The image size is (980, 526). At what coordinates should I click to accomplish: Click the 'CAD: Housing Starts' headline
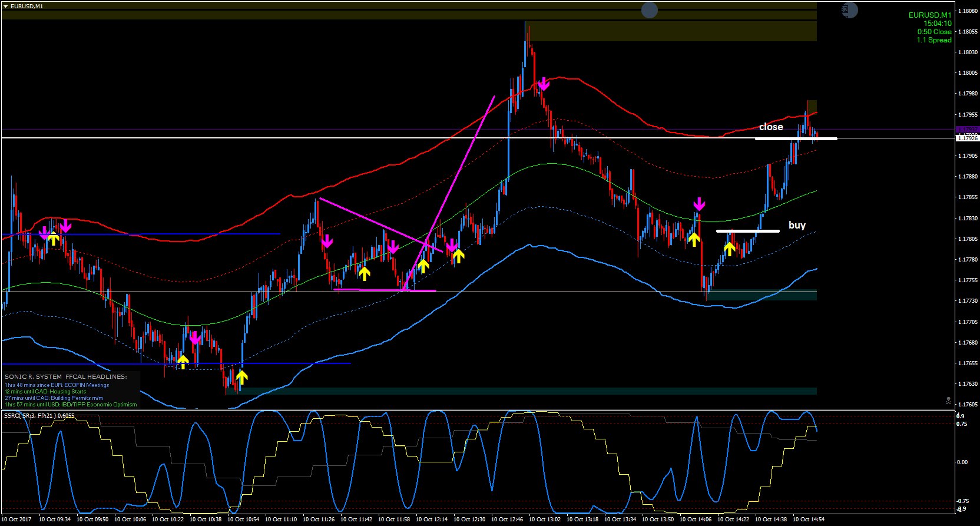click(61, 392)
